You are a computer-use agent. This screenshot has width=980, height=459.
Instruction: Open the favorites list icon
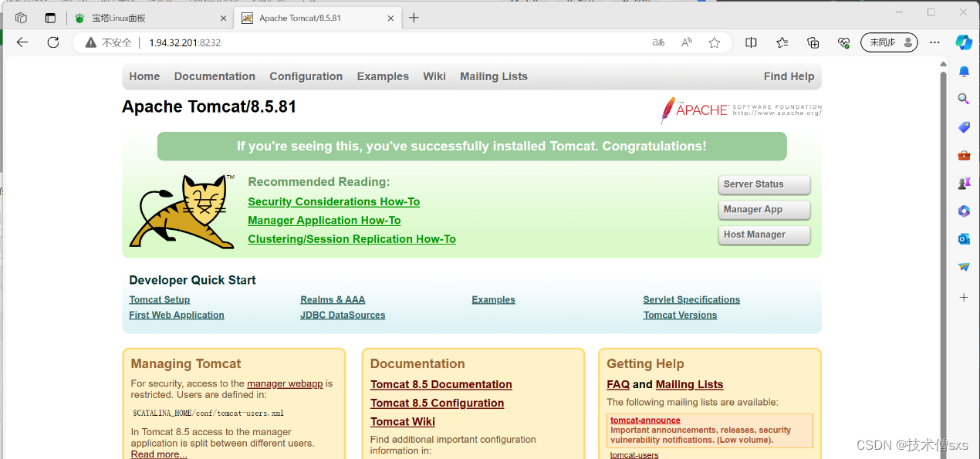click(782, 42)
